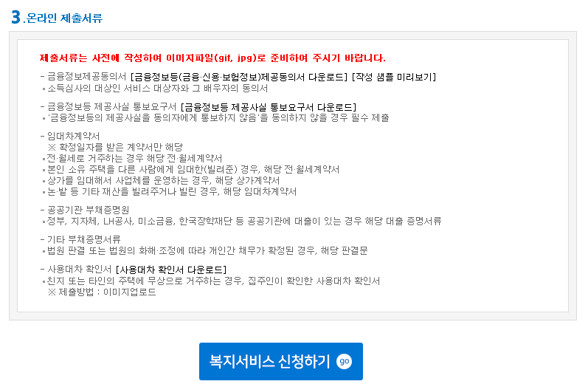
Task: Click the line about 전·월세로 거주하는 경우
Action: [133, 159]
